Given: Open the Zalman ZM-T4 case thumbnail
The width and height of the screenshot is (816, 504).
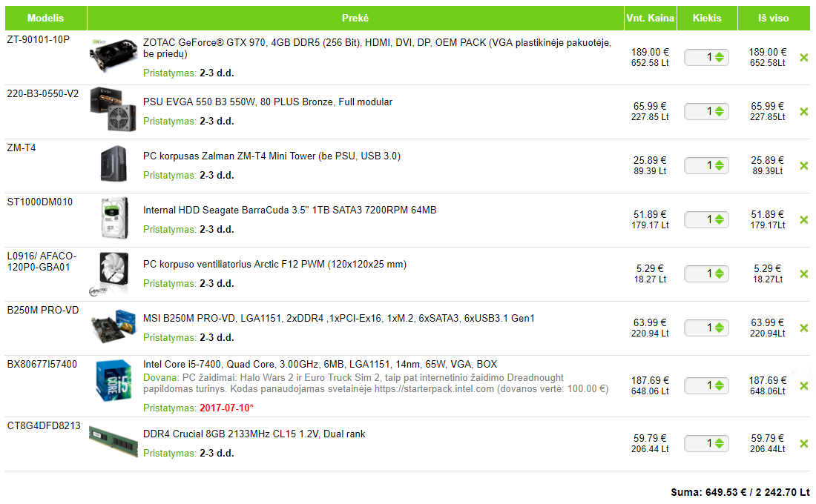Looking at the screenshot, I should (x=113, y=164).
